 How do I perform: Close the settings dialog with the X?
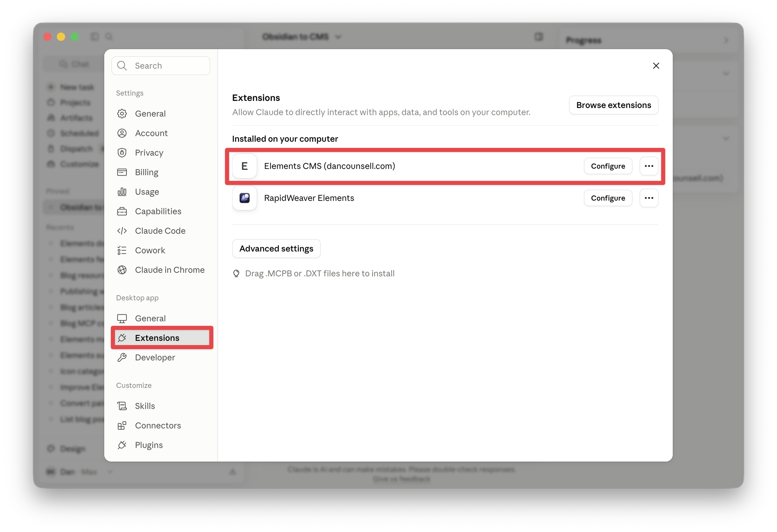(x=656, y=65)
